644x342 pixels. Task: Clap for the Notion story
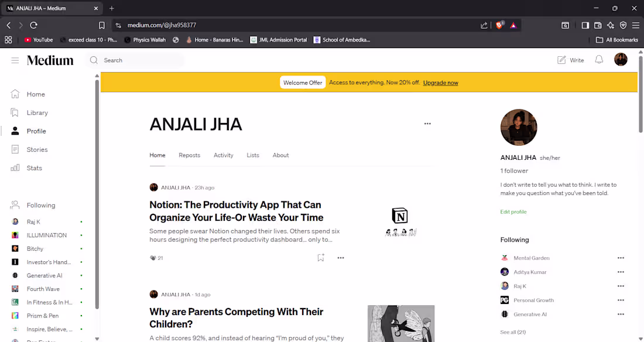point(153,258)
